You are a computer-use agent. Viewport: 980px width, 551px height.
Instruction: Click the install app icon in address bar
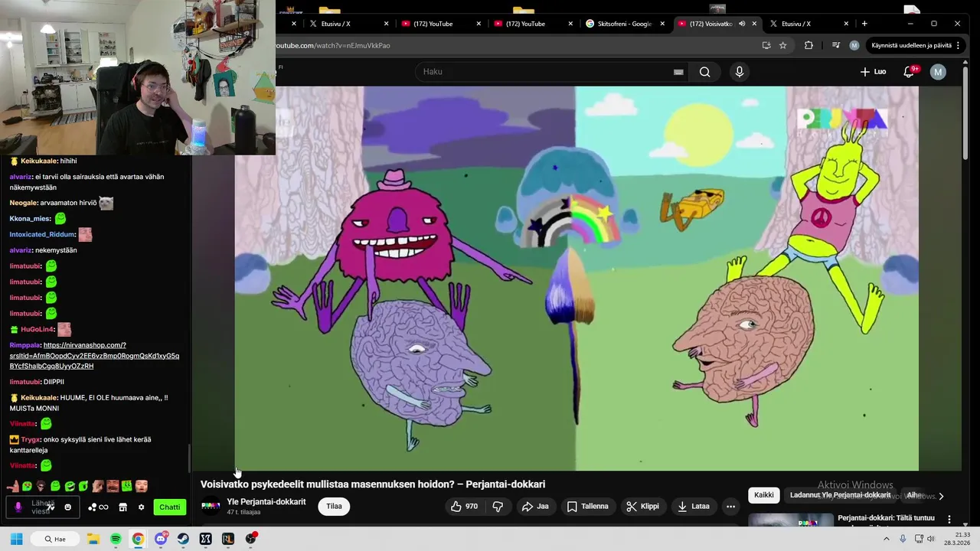coord(766,45)
